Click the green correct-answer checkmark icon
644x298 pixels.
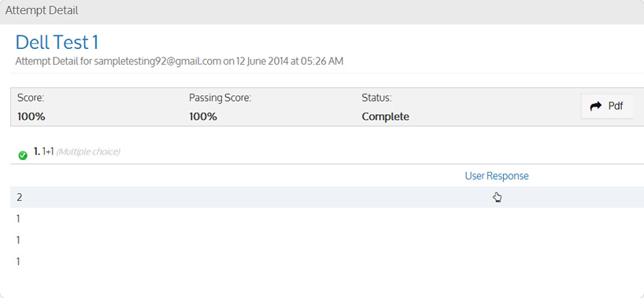(23, 155)
